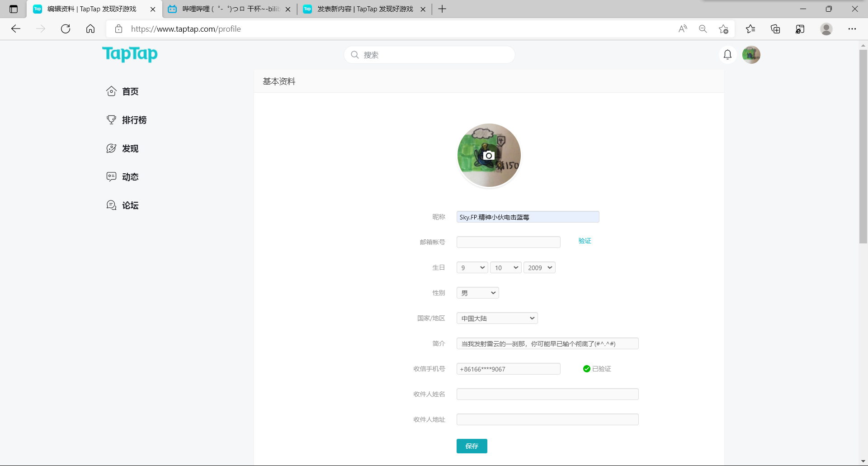
Task: Open the TapTap logo home link
Action: [130, 54]
